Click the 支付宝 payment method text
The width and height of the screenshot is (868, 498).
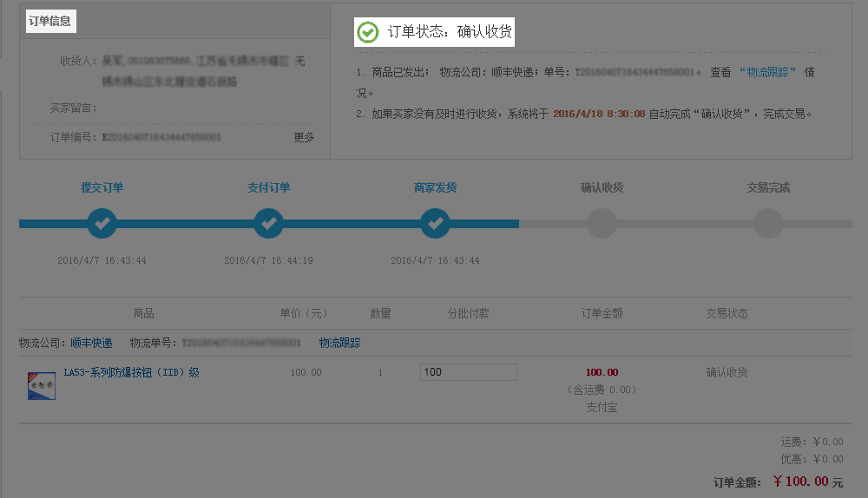[x=602, y=407]
